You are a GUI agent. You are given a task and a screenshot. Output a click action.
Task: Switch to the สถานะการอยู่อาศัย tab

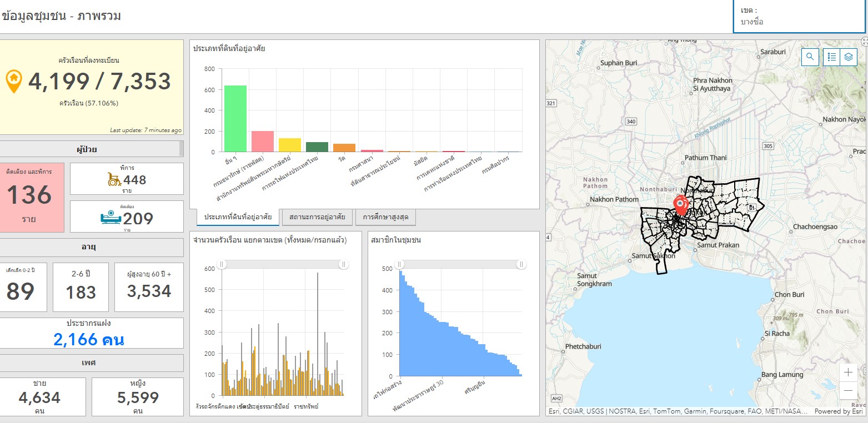pos(317,217)
